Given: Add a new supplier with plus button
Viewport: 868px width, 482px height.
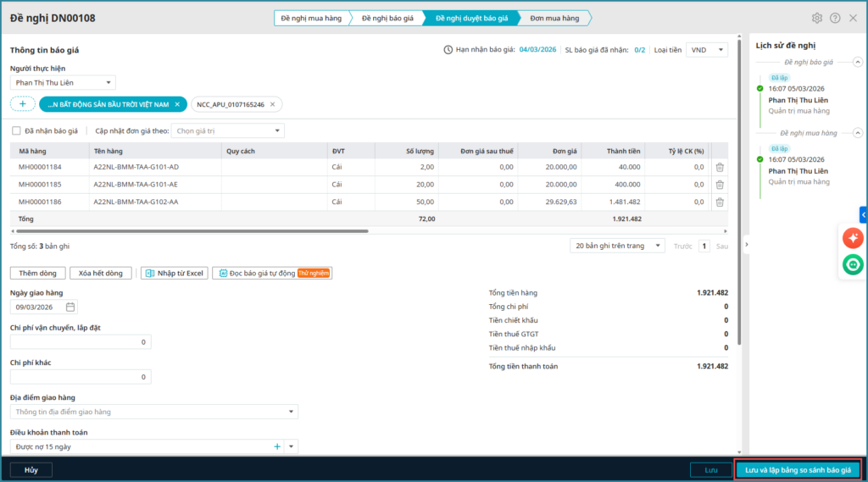Looking at the screenshot, I should pyautogui.click(x=22, y=104).
